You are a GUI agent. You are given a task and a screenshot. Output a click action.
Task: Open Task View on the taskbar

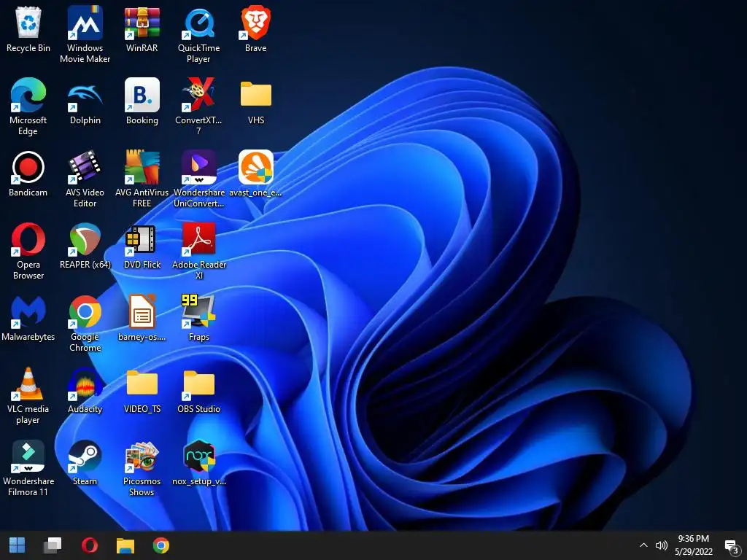53,545
